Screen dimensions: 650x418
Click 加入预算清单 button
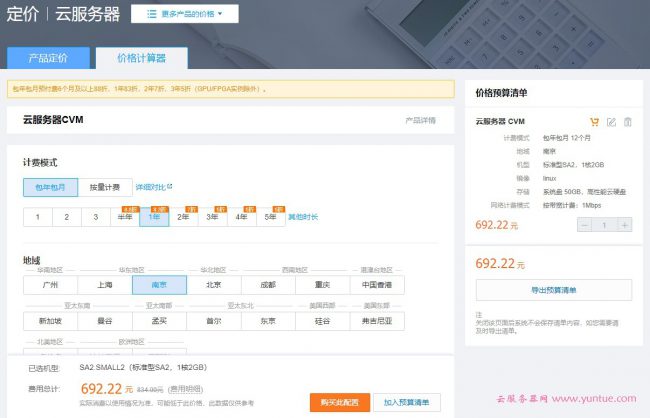pos(407,402)
